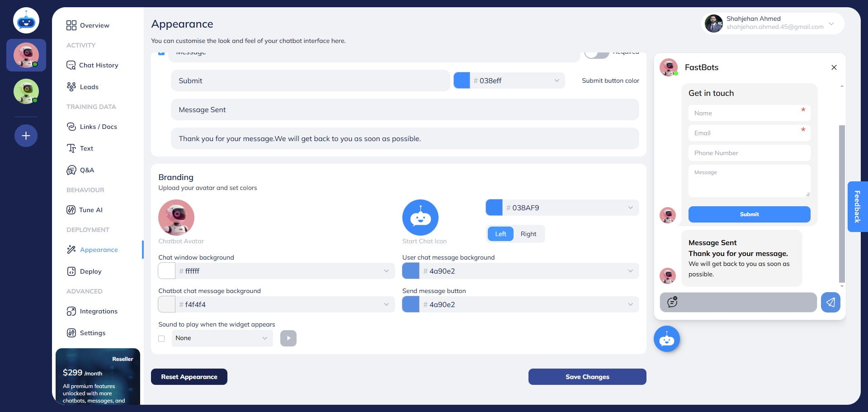Go to Integrations section
868x412 pixels.
point(98,311)
